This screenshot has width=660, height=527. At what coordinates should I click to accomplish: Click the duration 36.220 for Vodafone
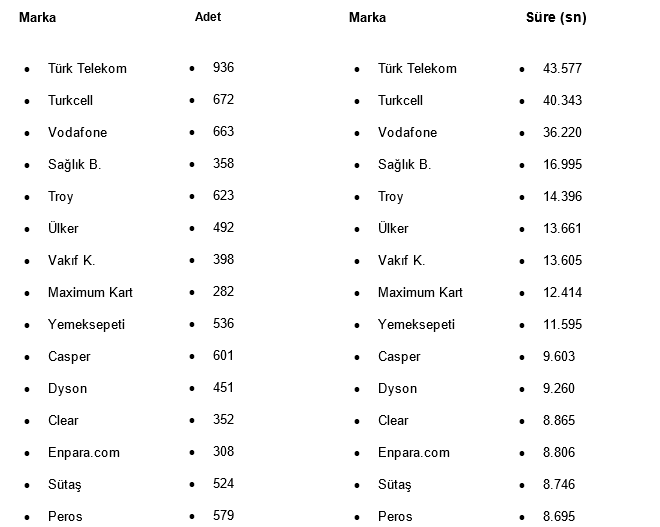[x=562, y=133]
